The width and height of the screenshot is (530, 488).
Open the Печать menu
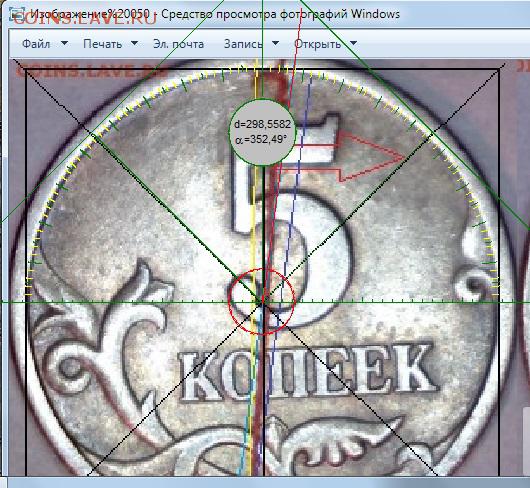(x=102, y=44)
